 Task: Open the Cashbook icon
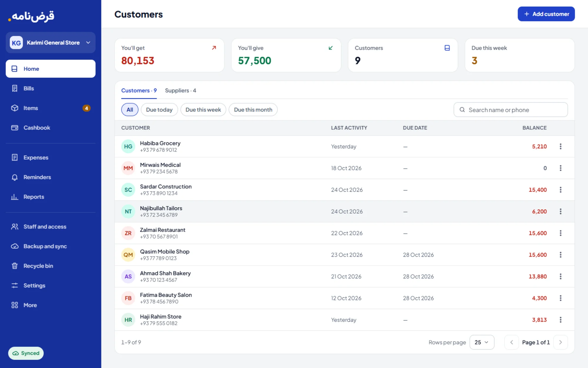pos(15,128)
